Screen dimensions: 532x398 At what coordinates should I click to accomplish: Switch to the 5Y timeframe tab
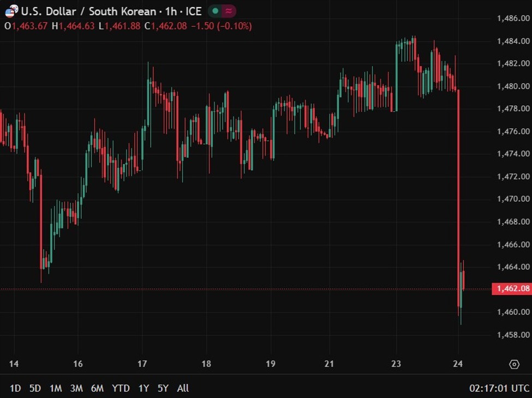(x=163, y=388)
